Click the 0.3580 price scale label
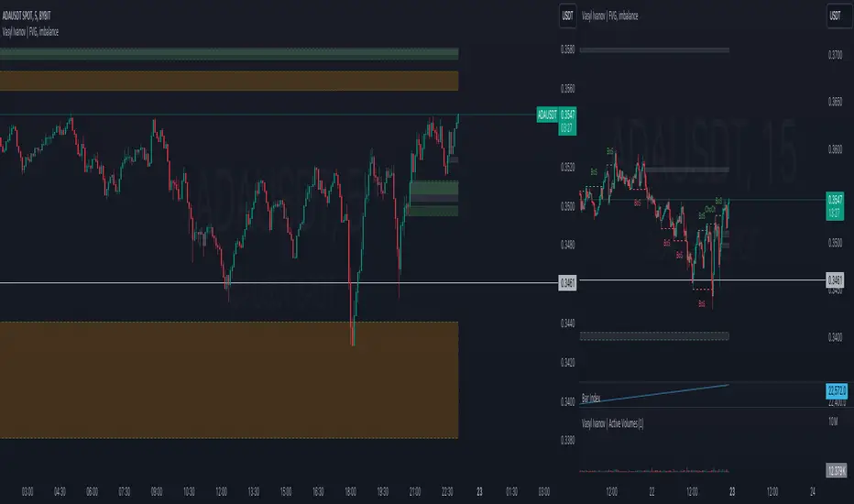The width and height of the screenshot is (854, 504). coord(567,49)
